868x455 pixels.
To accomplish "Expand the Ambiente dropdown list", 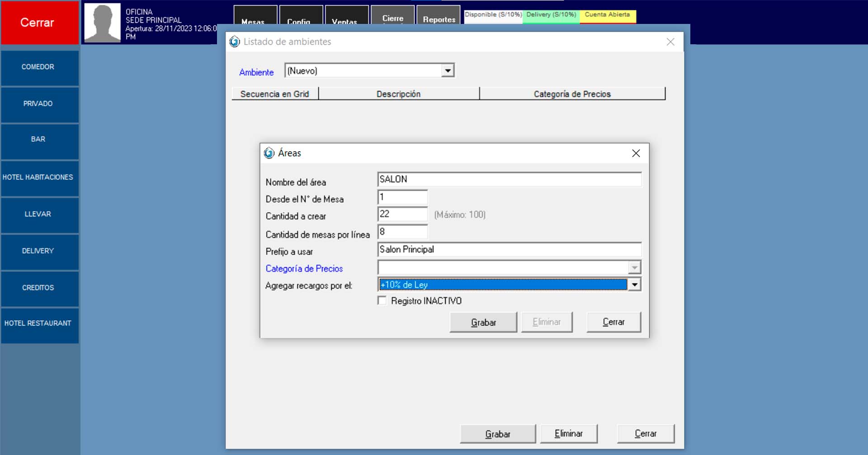I will [x=448, y=70].
